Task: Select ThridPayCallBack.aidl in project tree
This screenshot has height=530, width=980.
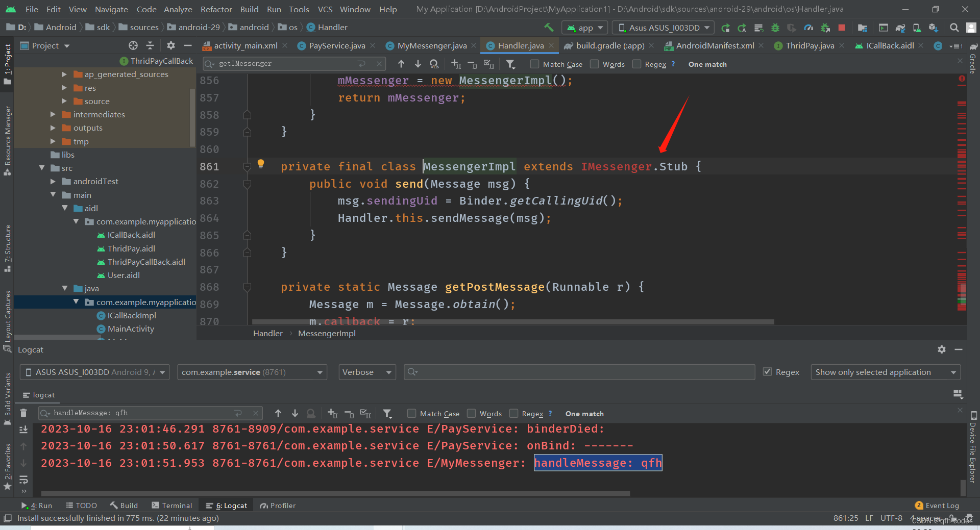Action: click(146, 262)
